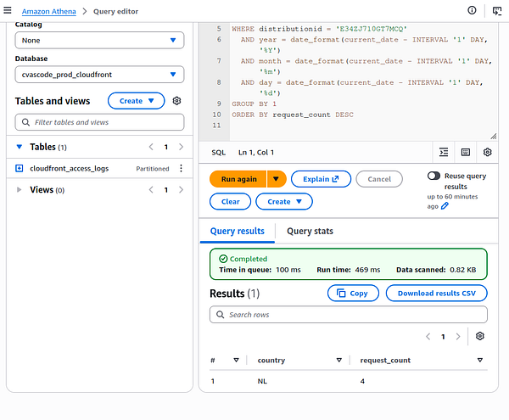This screenshot has width=509, height=420.
Task: Click the search icon in Filter tables field
Action: pyautogui.click(x=25, y=122)
